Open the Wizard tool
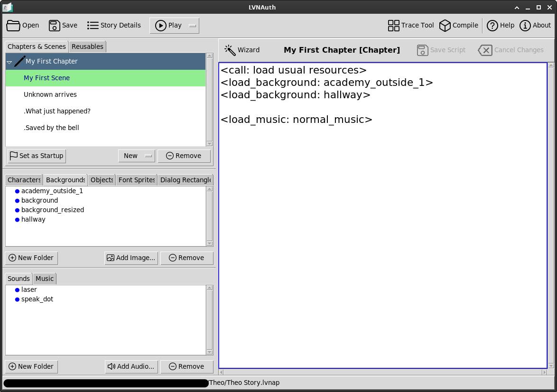The width and height of the screenshot is (557, 392). (243, 49)
